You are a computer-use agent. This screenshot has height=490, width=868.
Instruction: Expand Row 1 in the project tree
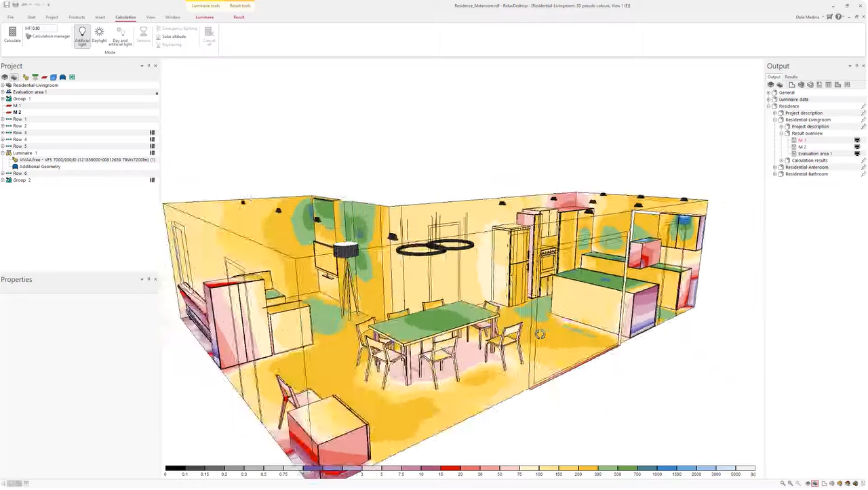click(3, 119)
